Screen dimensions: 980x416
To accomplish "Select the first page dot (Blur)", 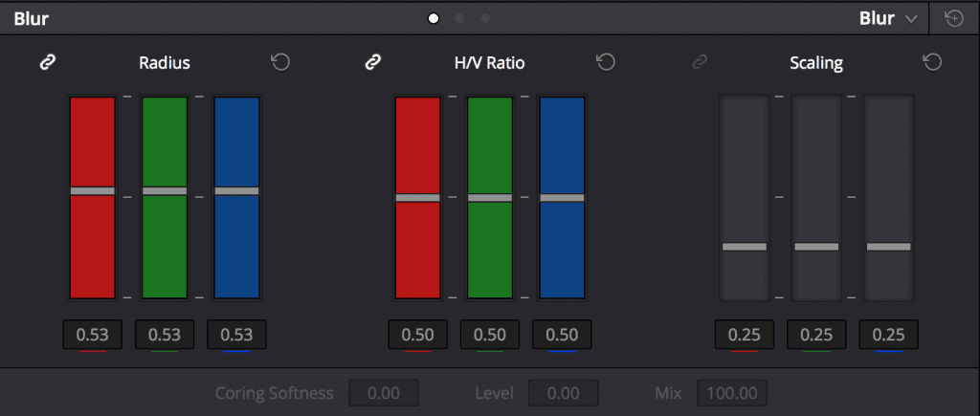I will tap(434, 18).
